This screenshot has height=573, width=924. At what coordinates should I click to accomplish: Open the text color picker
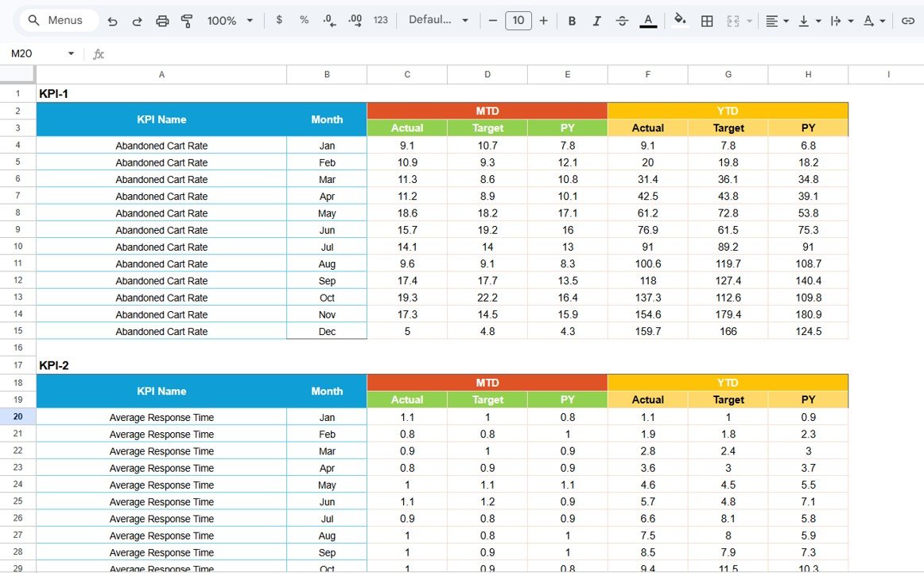(x=648, y=20)
